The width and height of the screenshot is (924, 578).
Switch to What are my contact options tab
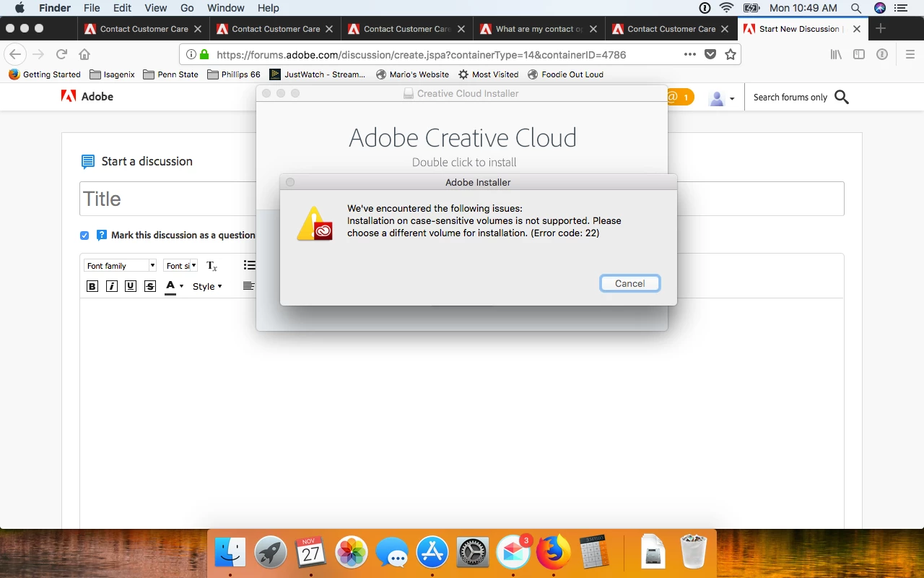click(x=539, y=29)
